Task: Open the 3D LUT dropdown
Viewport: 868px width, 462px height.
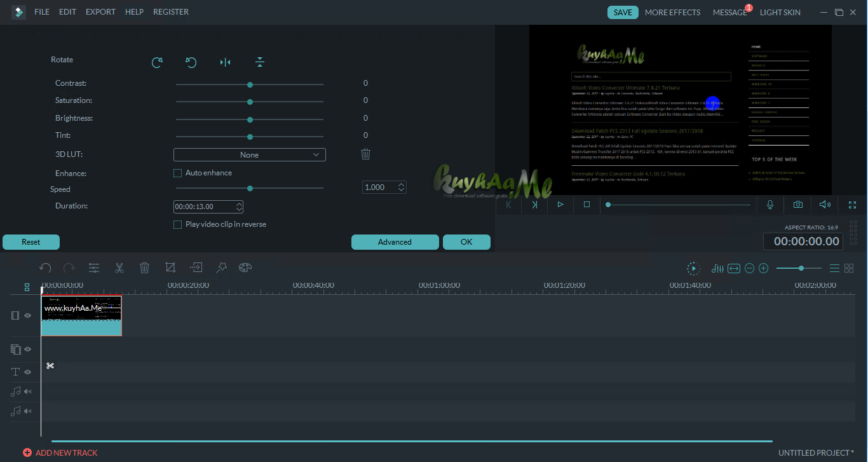Action: point(250,154)
